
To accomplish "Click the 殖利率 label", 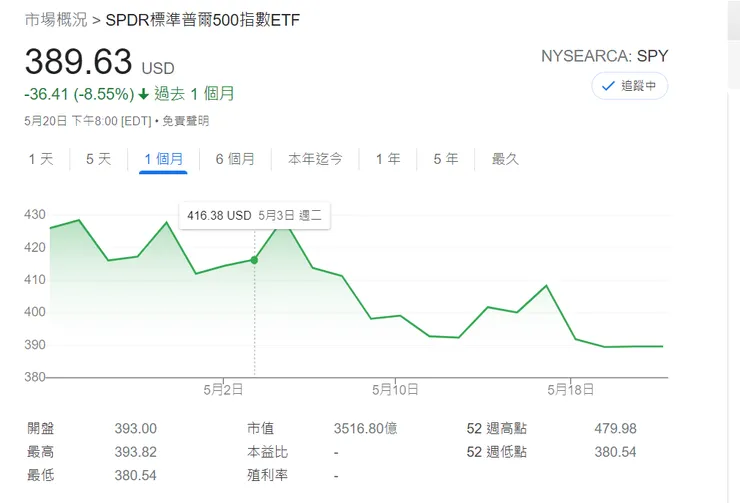I will 267,475.
